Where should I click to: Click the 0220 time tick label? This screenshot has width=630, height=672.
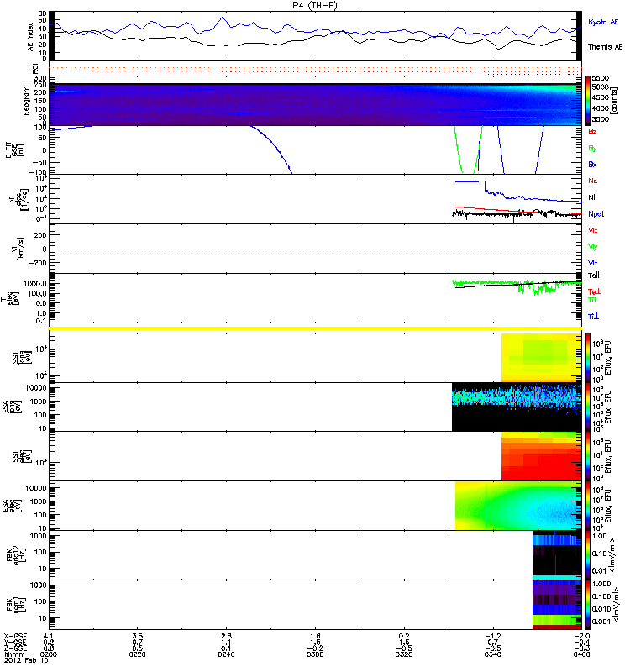137,654
